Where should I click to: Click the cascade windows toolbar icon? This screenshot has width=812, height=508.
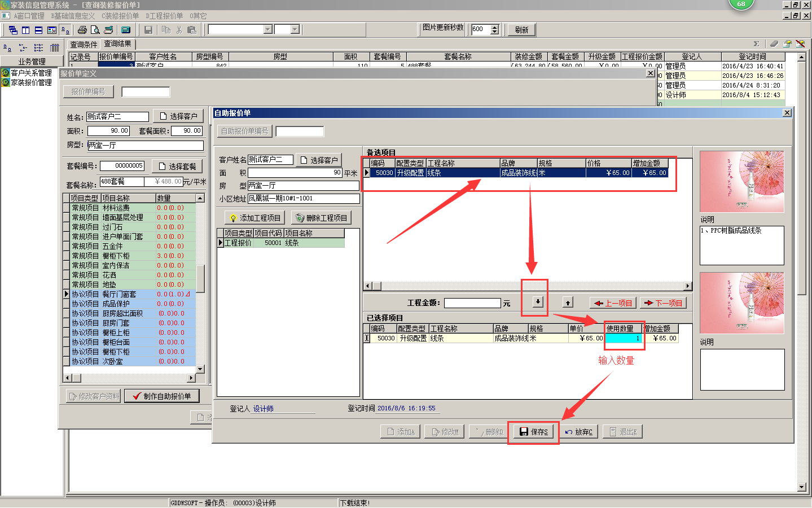pos(13,30)
